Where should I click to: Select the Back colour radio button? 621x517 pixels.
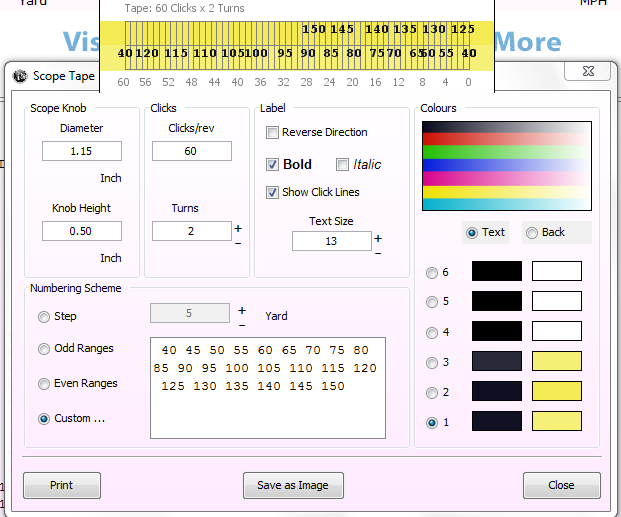tap(532, 233)
